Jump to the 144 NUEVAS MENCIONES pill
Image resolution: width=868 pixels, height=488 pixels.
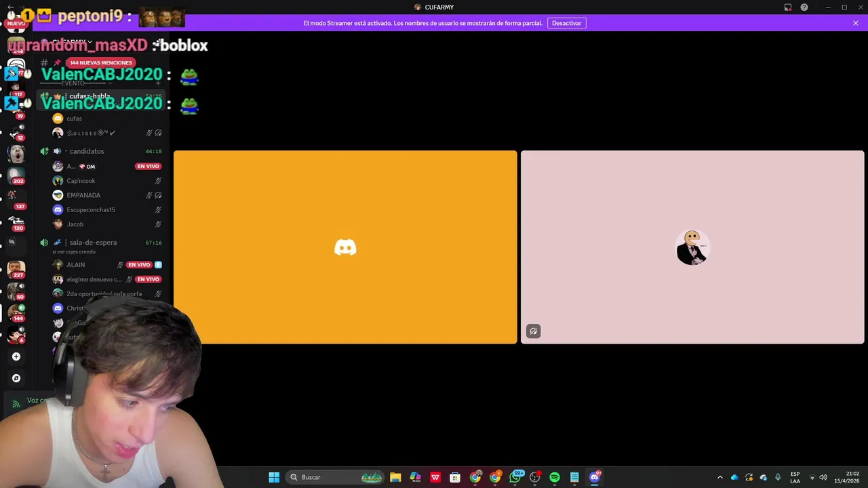pos(100,62)
